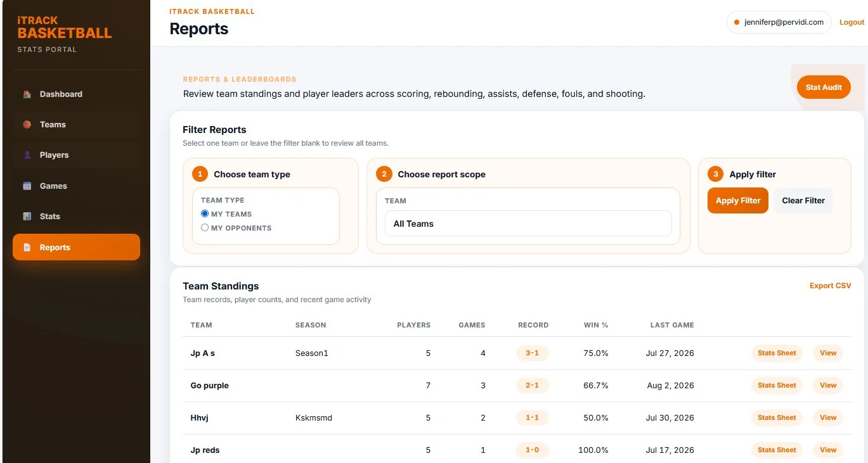Open the Players section

point(76,155)
